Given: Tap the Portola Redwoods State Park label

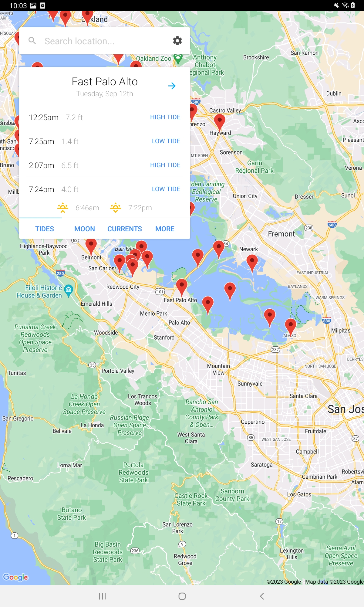Looking at the screenshot, I should point(133,473).
